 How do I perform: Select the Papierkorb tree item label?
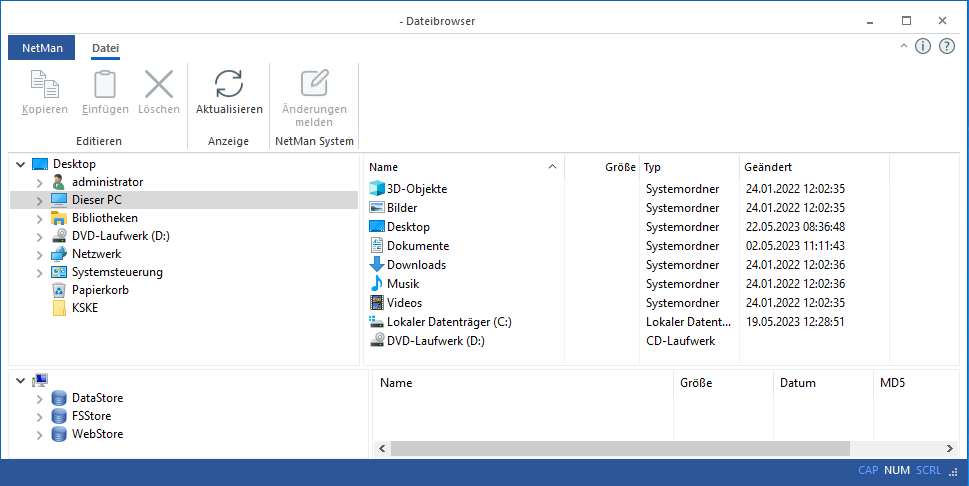tap(100, 290)
